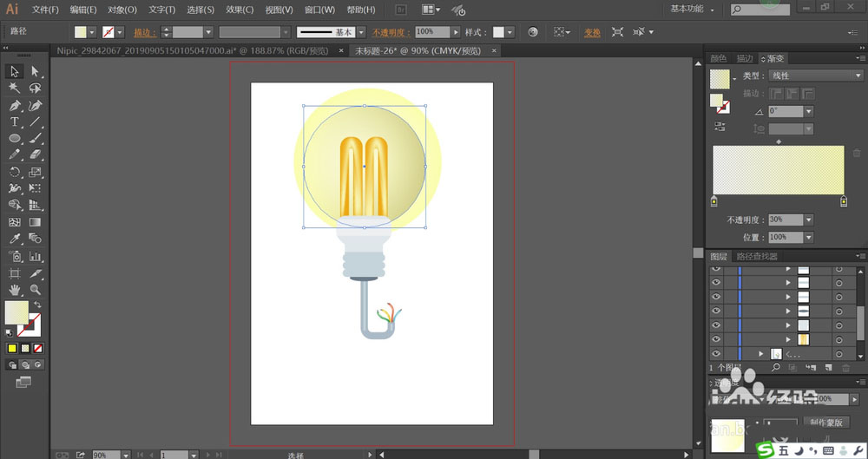Open the gradient type 线性 dropdown
Screen dimensions: 868x459
(x=815, y=75)
